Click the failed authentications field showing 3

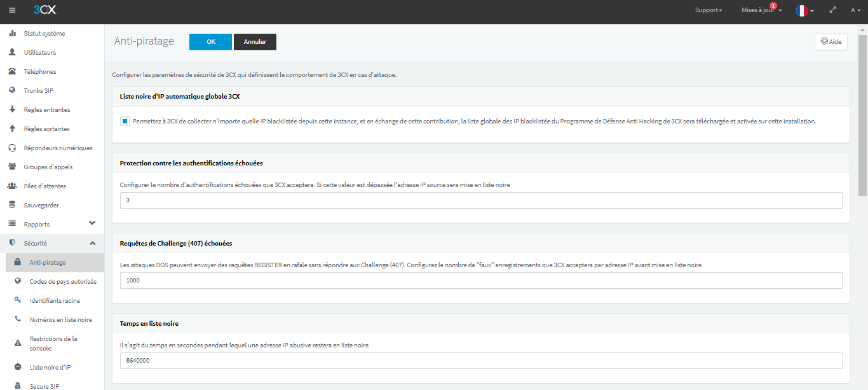481,200
